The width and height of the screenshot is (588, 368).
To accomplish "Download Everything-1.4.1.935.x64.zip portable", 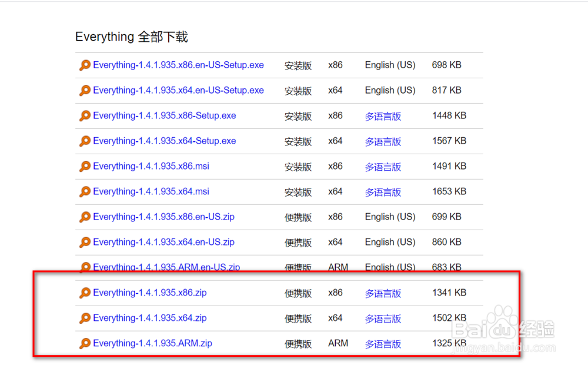I will [149, 318].
